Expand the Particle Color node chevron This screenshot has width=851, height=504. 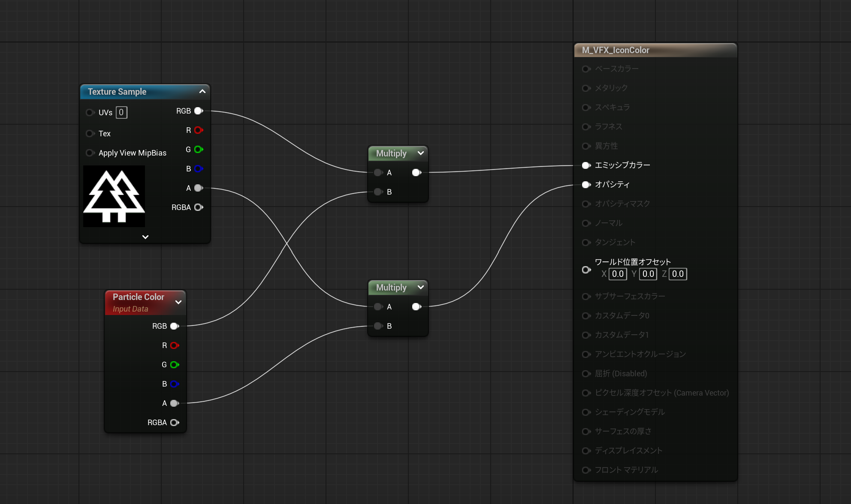point(178,302)
